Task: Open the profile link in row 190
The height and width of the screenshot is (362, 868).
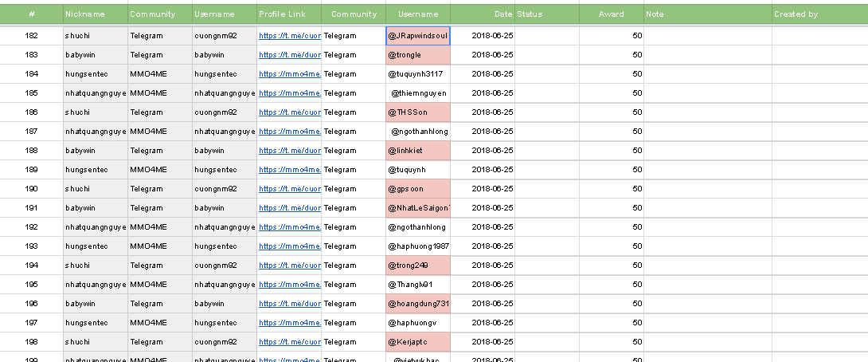Action: point(290,189)
